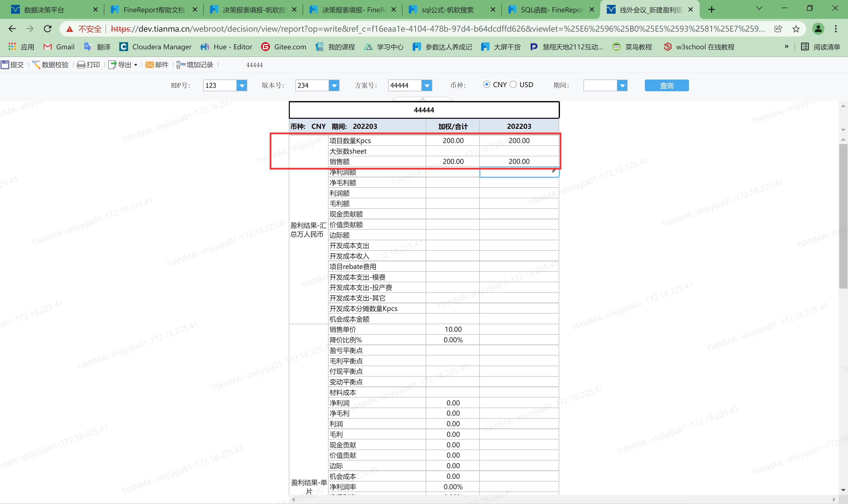Click the data validation (数据校验) icon
This screenshot has height=504, width=848.
pyautogui.click(x=36, y=65)
